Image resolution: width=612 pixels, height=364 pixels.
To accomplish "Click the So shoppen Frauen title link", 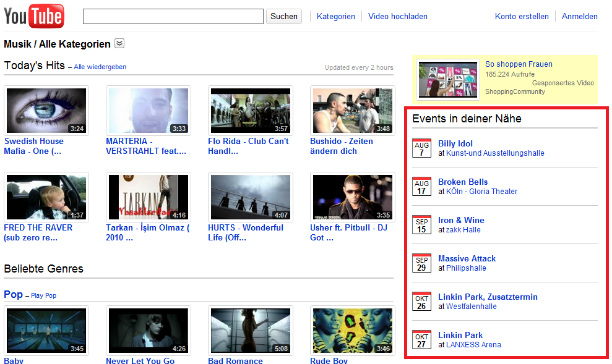I will pos(519,64).
